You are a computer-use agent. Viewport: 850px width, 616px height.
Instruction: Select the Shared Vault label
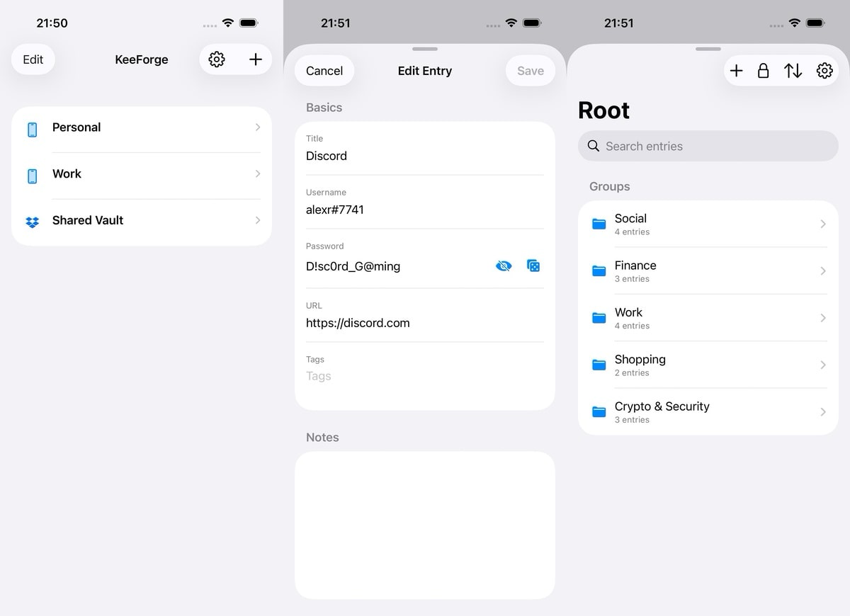[88, 220]
